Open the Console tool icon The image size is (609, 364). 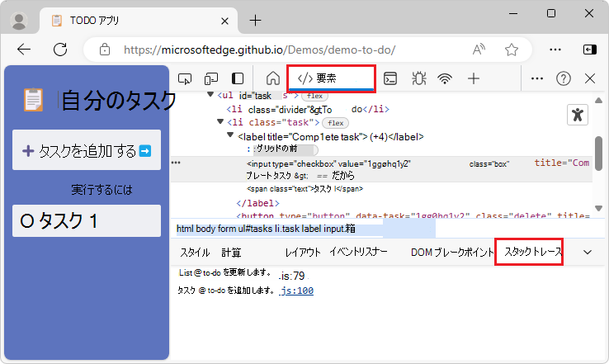[x=390, y=78]
